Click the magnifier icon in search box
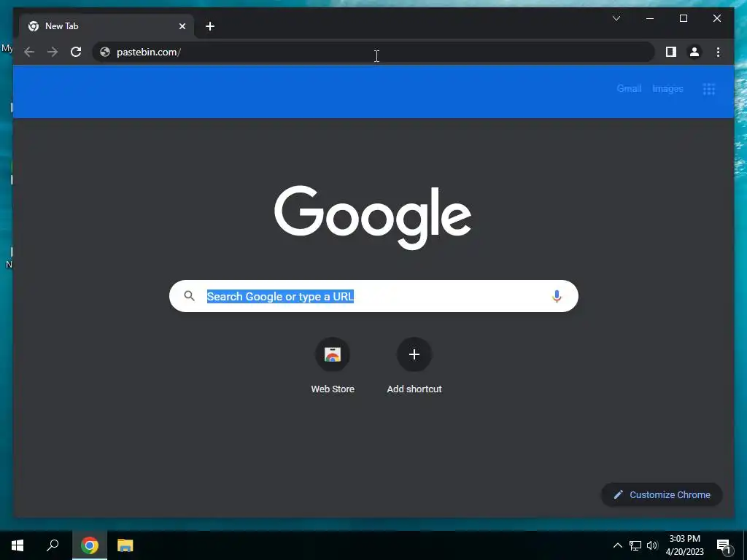The height and width of the screenshot is (560, 747). (x=190, y=296)
